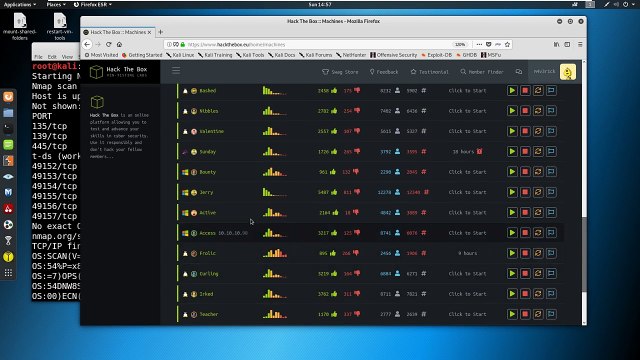Screen dimensions: 640x360
Task: Open a new Firefox tab
Action: pyautogui.click(x=160, y=32)
